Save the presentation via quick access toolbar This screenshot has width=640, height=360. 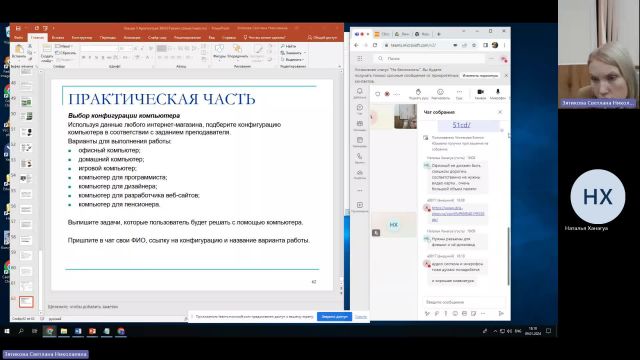click(x=18, y=28)
